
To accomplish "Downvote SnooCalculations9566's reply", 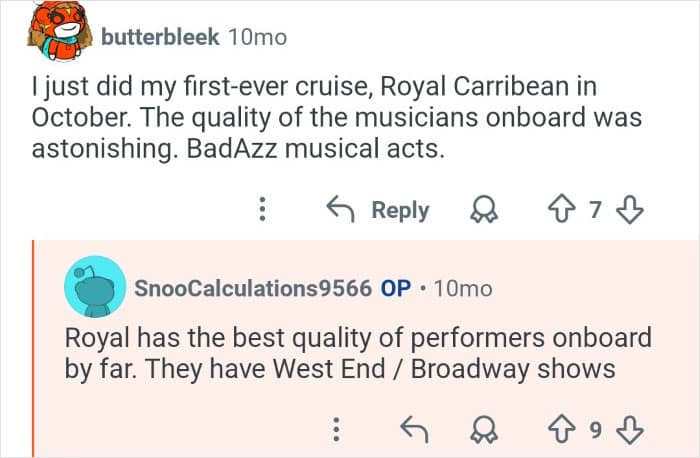I will (630, 430).
